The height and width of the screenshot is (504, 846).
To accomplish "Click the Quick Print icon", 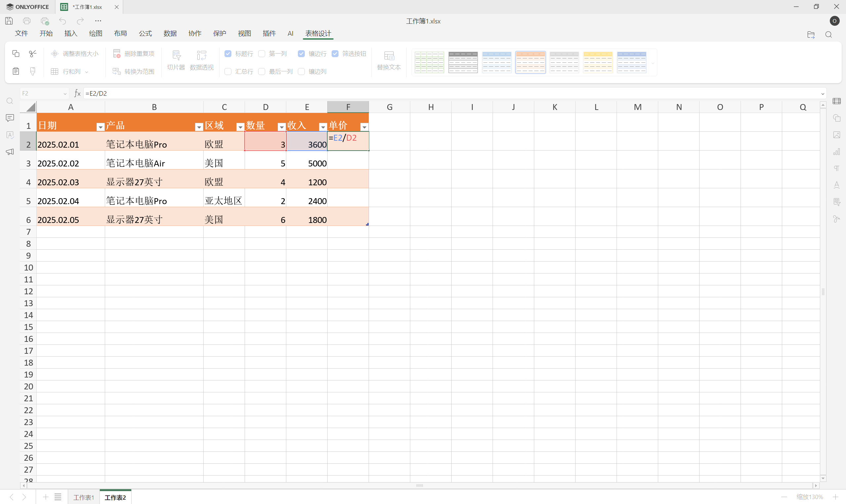I will [45, 21].
